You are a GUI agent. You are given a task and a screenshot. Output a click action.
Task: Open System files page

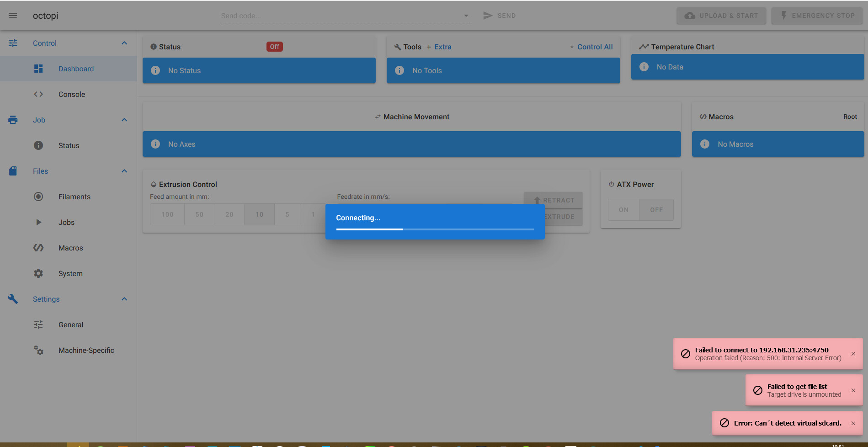point(69,273)
